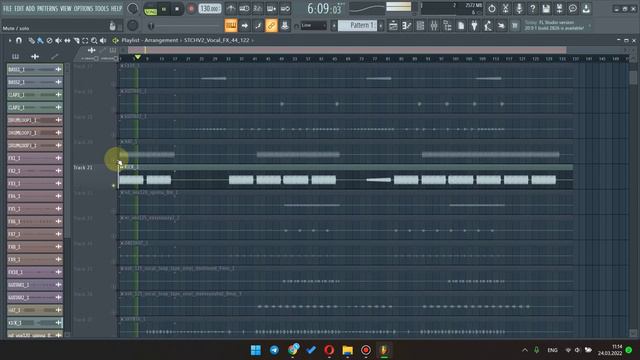Toggle typing keyboard to piano icon
Screen dimensions: 640x360
[x=231, y=26]
